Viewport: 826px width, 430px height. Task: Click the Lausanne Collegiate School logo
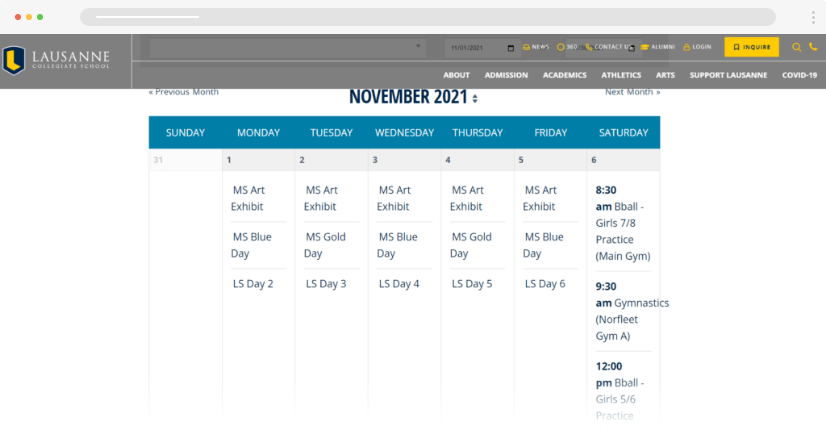point(62,61)
